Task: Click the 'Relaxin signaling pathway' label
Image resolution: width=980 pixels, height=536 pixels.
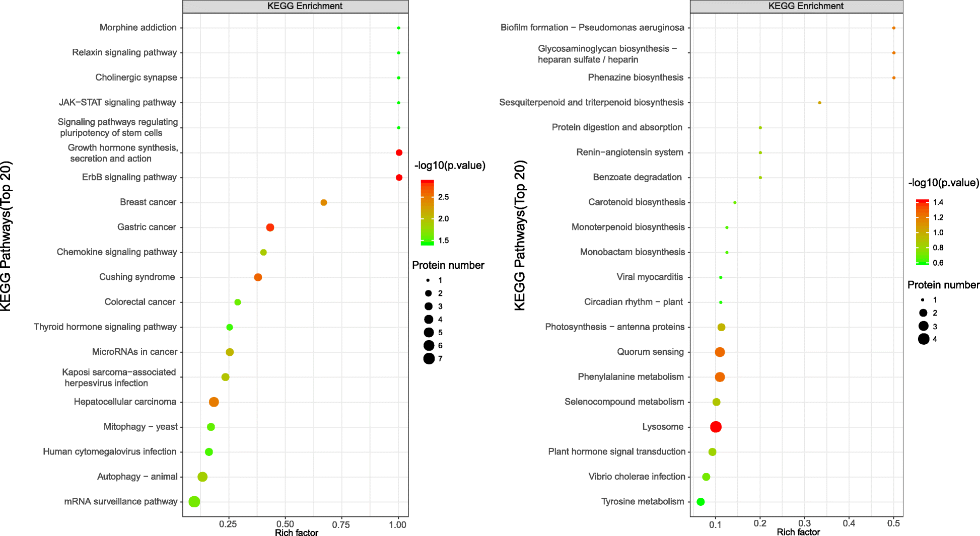Action: (124, 52)
